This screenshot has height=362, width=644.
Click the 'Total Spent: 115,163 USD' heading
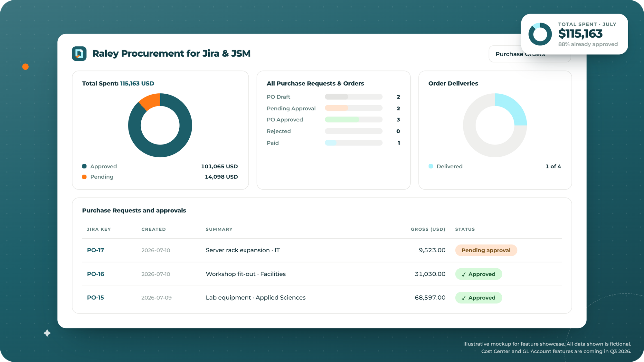[118, 84]
